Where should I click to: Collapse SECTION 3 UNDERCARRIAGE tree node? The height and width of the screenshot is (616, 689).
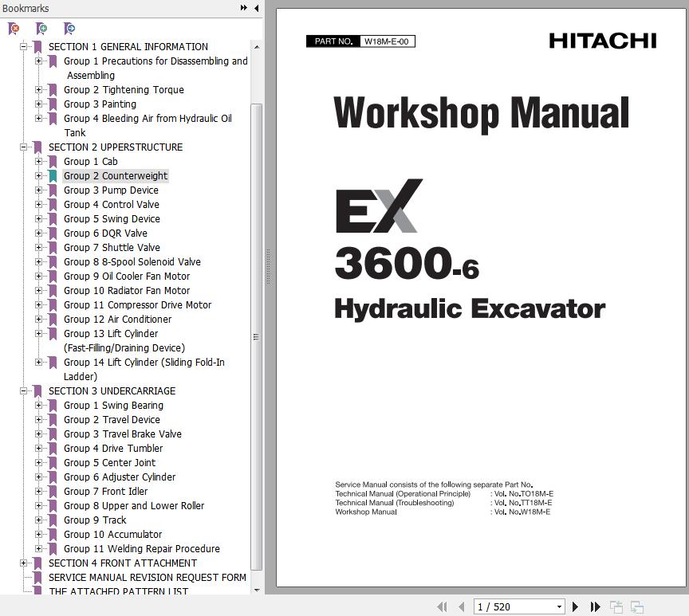pyautogui.click(x=24, y=390)
